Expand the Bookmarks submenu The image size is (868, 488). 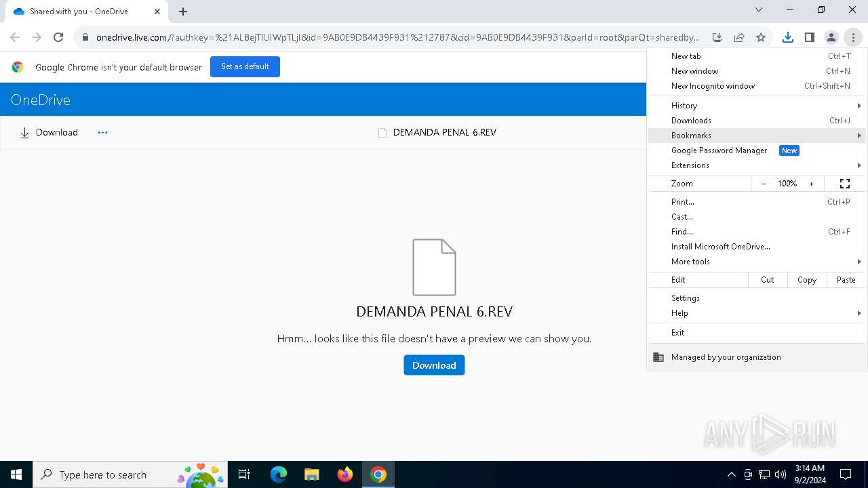point(757,136)
